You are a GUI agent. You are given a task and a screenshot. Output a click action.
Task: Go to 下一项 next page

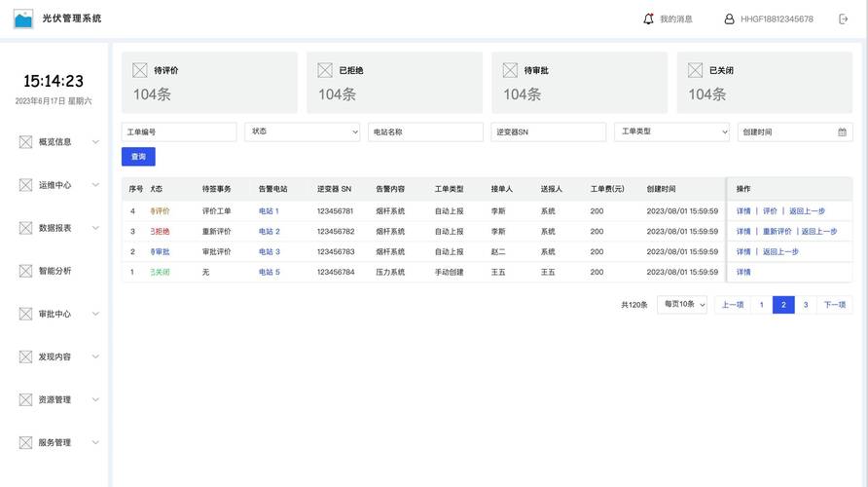coord(834,305)
